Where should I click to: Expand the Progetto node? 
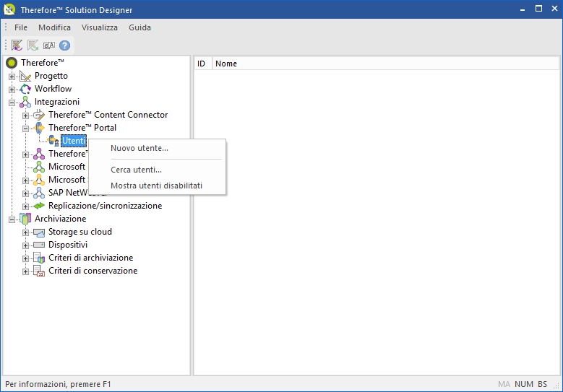pyautogui.click(x=12, y=77)
